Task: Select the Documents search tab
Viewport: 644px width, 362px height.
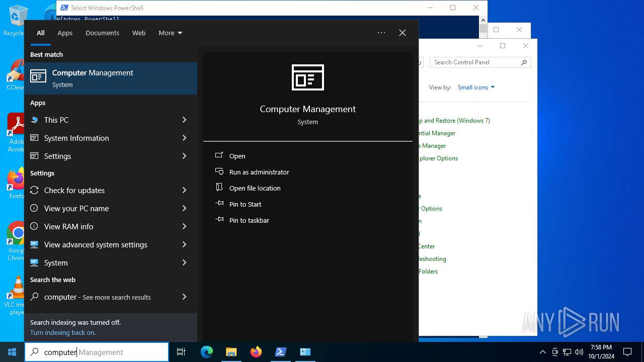Action: (x=102, y=33)
